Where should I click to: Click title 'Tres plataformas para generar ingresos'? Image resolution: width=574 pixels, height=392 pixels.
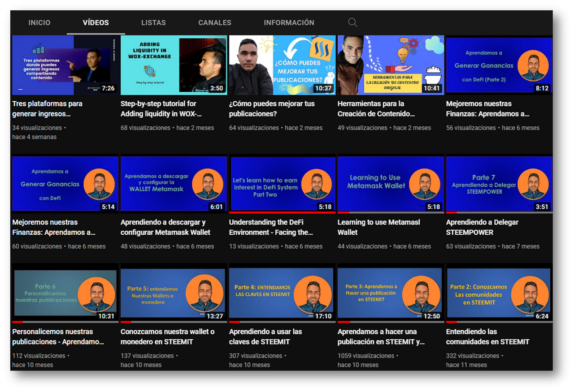[x=48, y=109]
